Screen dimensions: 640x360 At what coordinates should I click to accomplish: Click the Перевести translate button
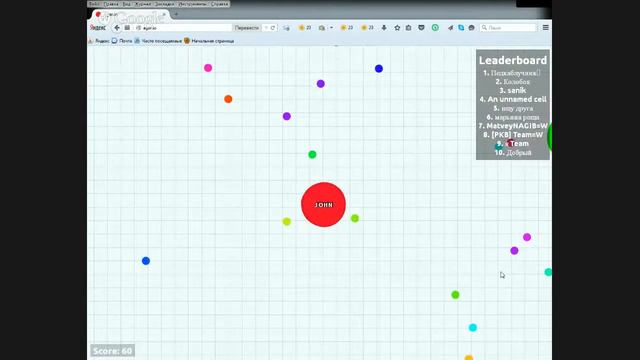(247, 28)
